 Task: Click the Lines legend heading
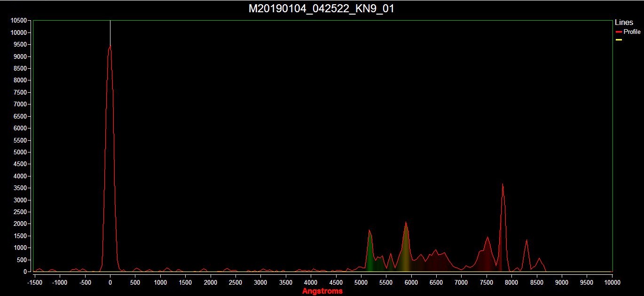tap(624, 23)
